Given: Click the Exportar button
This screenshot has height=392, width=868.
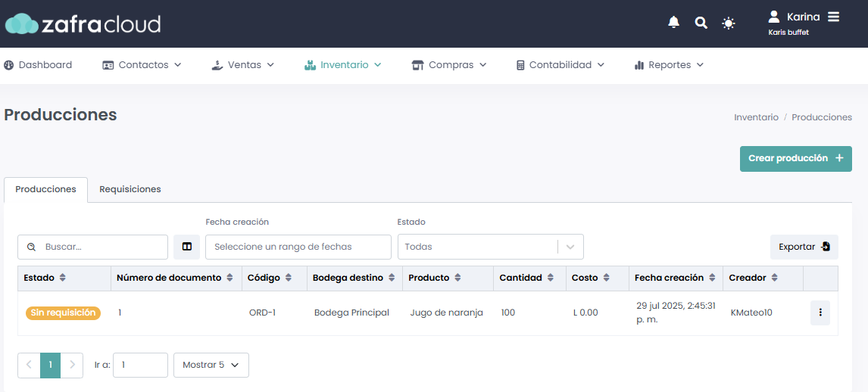Looking at the screenshot, I should point(804,247).
